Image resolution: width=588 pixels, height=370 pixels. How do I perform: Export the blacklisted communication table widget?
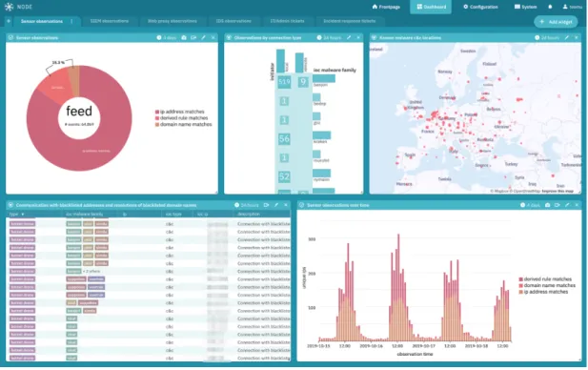pos(266,205)
